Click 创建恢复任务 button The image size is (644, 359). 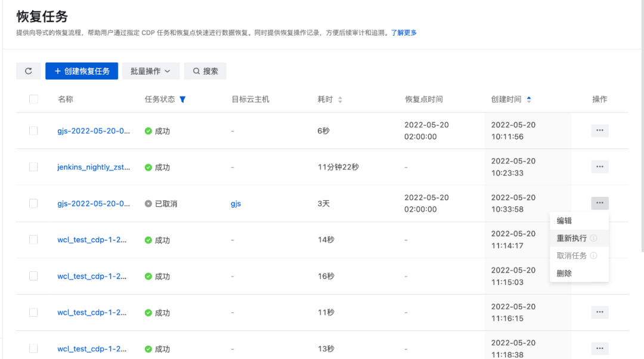(x=82, y=71)
